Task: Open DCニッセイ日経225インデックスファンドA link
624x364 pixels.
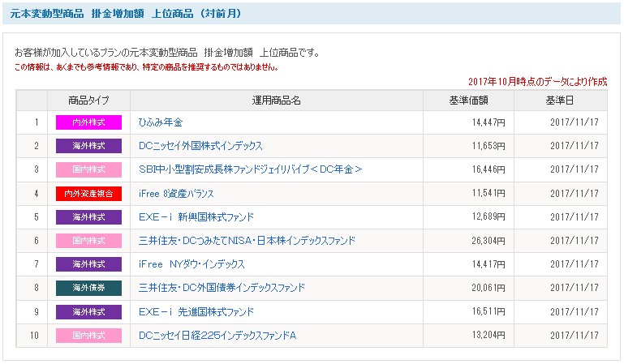Action: (217, 336)
